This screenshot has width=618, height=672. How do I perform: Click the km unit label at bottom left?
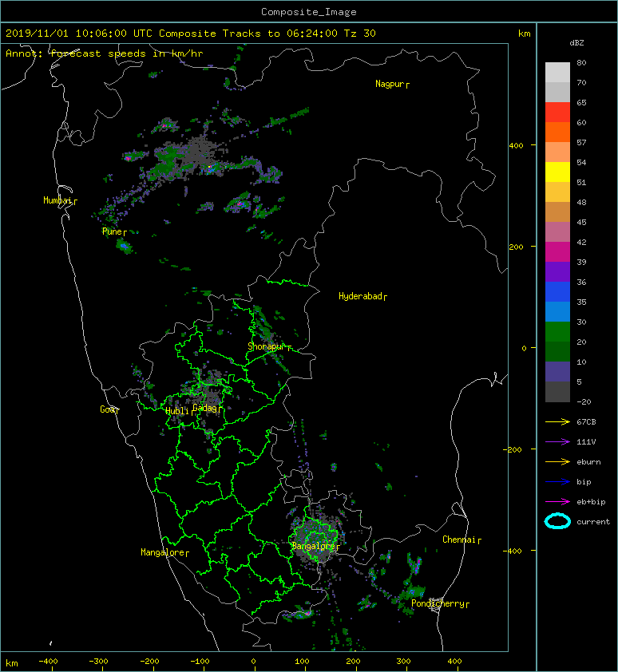tap(12, 663)
